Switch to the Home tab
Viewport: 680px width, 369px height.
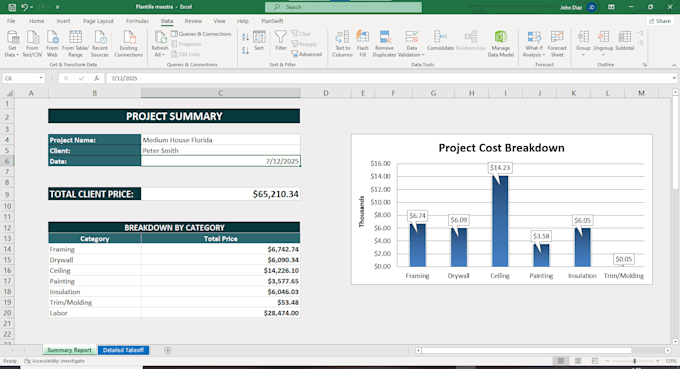(x=36, y=21)
